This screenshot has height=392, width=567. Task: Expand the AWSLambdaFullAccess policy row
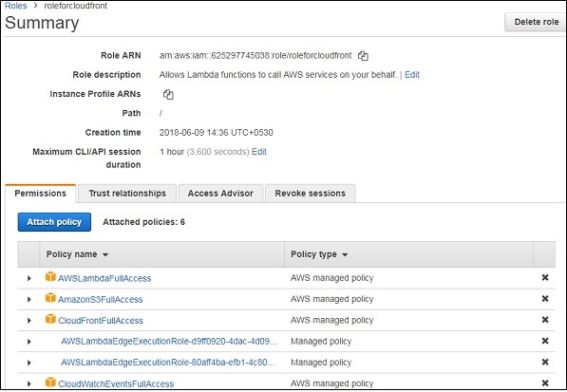[x=28, y=278]
